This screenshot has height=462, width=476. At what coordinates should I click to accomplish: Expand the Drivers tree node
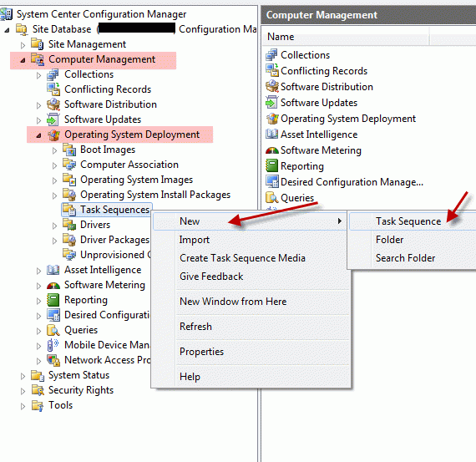click(x=54, y=226)
